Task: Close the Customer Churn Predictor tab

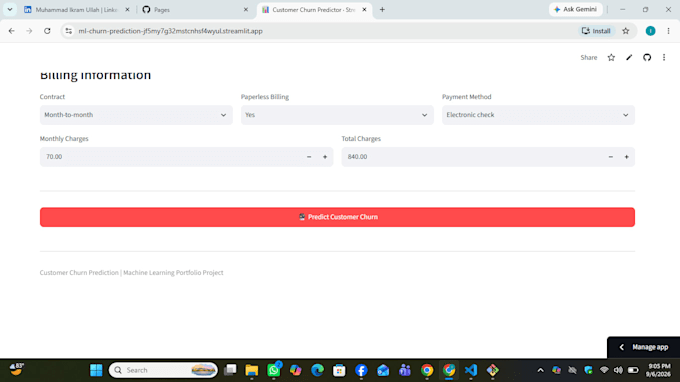Action: pos(364,10)
